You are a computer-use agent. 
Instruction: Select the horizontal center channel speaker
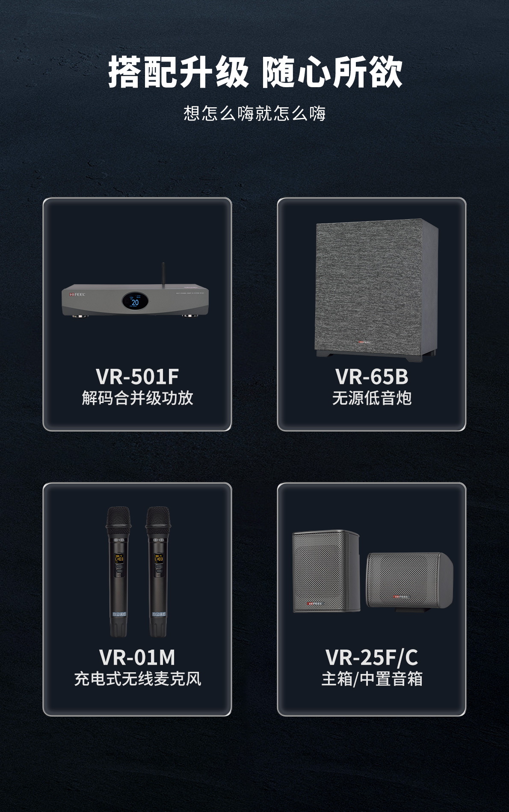[x=409, y=580]
